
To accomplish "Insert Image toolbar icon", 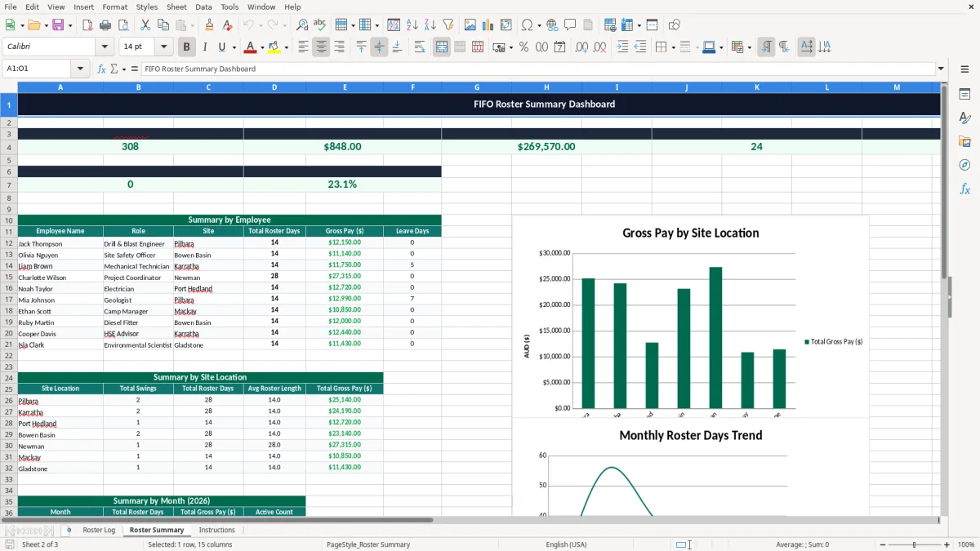I will point(470,25).
